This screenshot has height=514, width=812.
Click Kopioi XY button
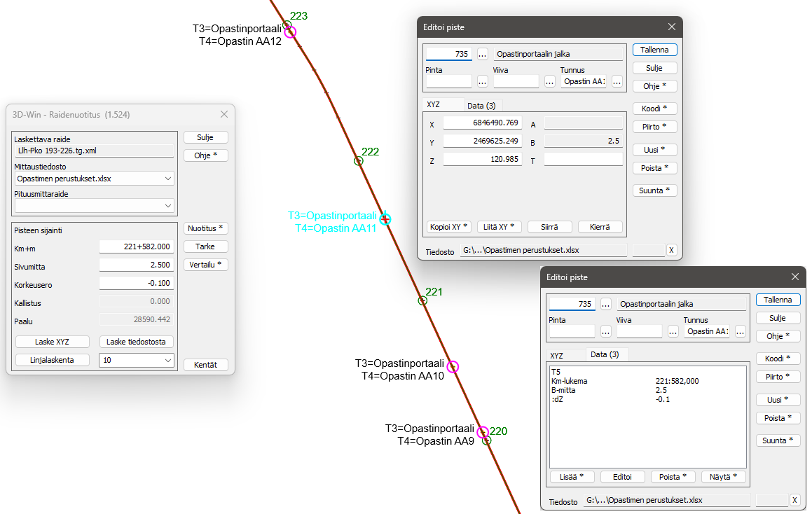click(x=448, y=227)
